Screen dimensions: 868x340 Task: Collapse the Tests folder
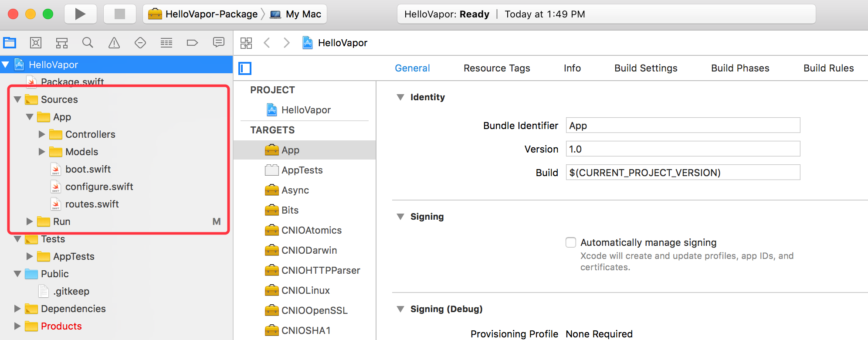(x=18, y=239)
